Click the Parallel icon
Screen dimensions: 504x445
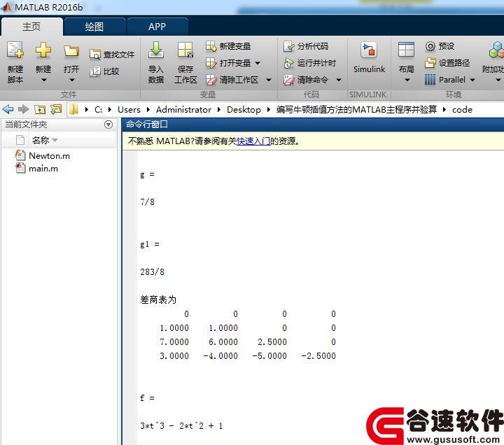point(430,79)
